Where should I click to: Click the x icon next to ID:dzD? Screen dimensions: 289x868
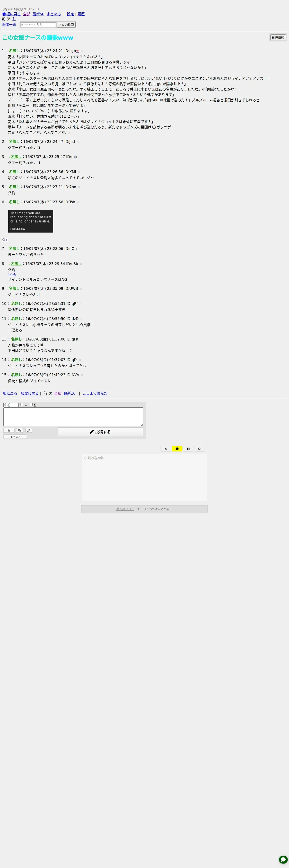coord(81,319)
